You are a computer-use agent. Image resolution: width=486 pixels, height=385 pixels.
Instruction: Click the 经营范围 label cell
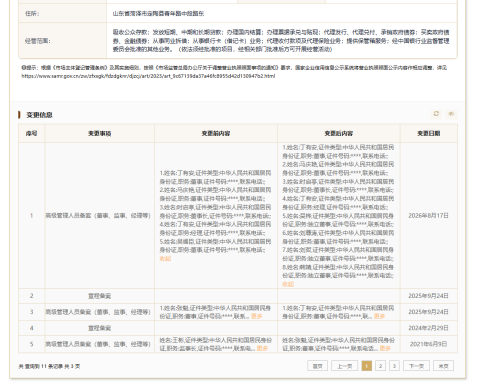63,41
